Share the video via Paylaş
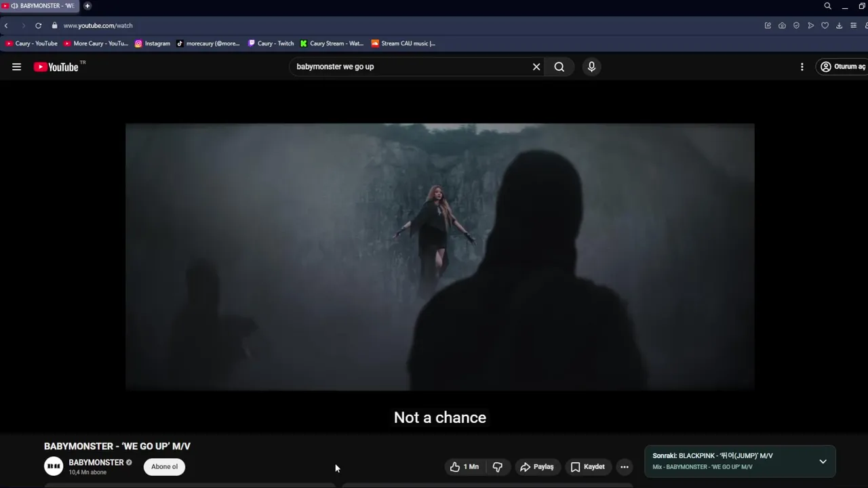Image resolution: width=868 pixels, height=488 pixels. 536,466
